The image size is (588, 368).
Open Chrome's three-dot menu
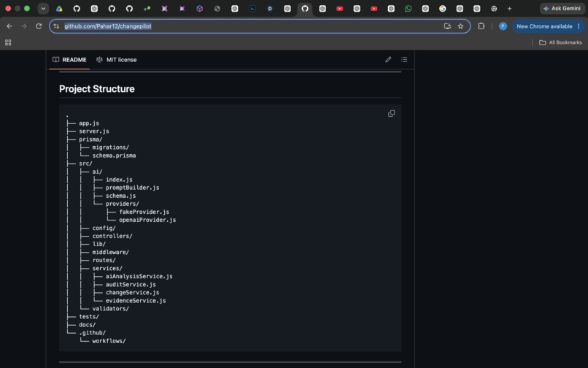click(579, 26)
